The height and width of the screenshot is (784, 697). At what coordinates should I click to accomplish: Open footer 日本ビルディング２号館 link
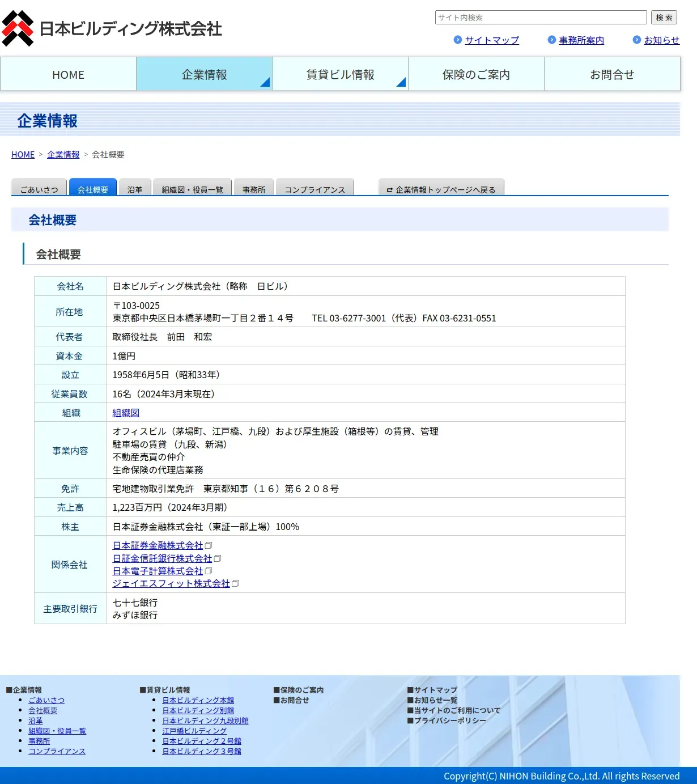202,741
